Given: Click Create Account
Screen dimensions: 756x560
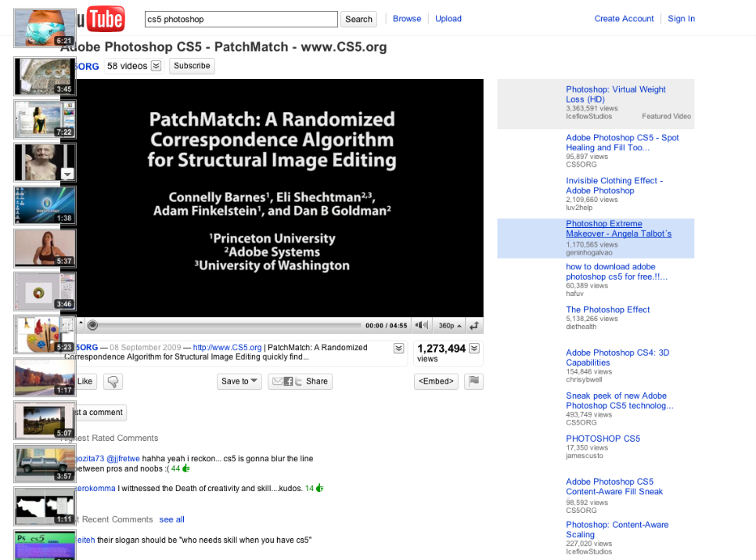Looking at the screenshot, I should 624,18.
